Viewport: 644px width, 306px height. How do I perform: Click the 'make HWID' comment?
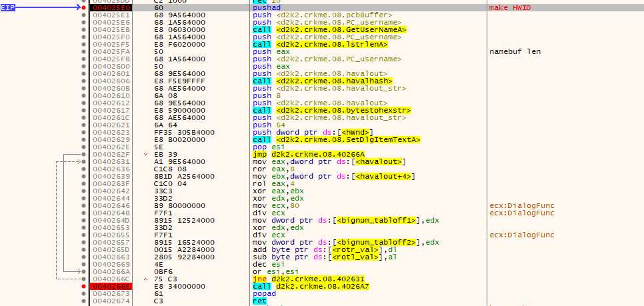[x=511, y=8]
